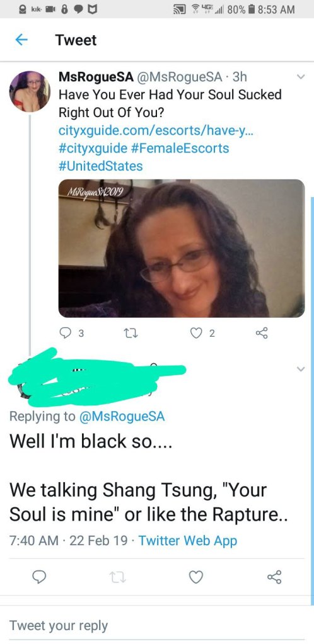Share the MsRogueSA tweet
Image resolution: width=314 pixels, height=644 pixels.
[262, 334]
